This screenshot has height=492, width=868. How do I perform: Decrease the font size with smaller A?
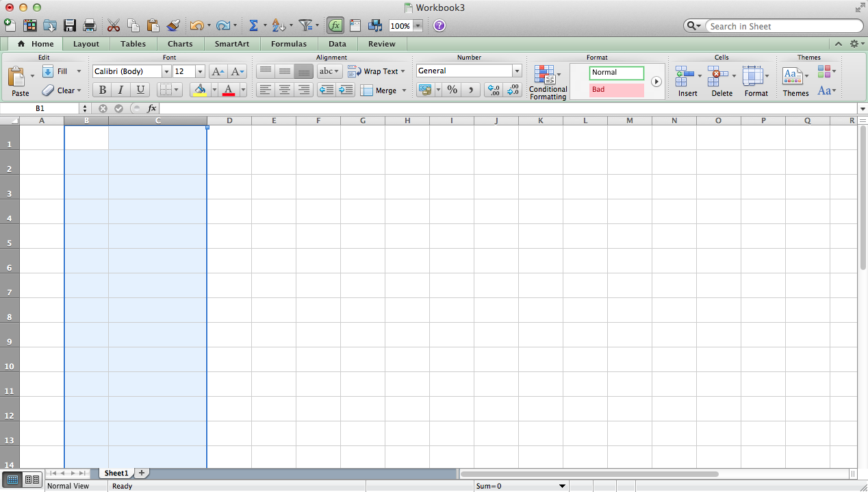tap(238, 71)
